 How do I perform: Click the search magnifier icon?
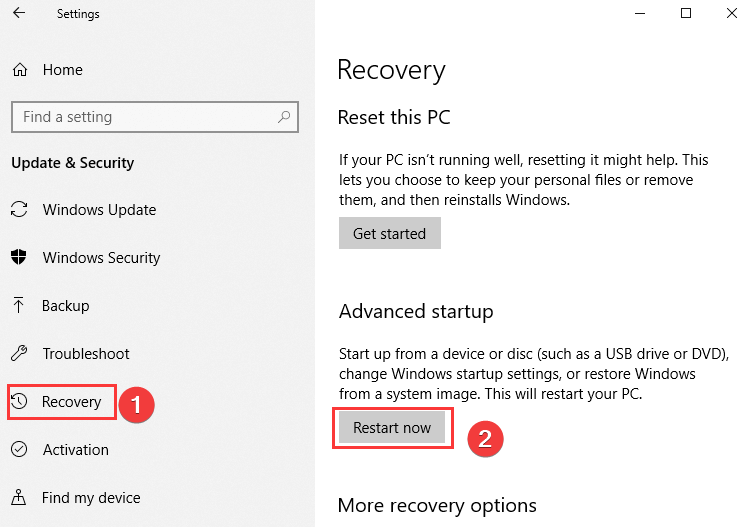click(x=284, y=116)
